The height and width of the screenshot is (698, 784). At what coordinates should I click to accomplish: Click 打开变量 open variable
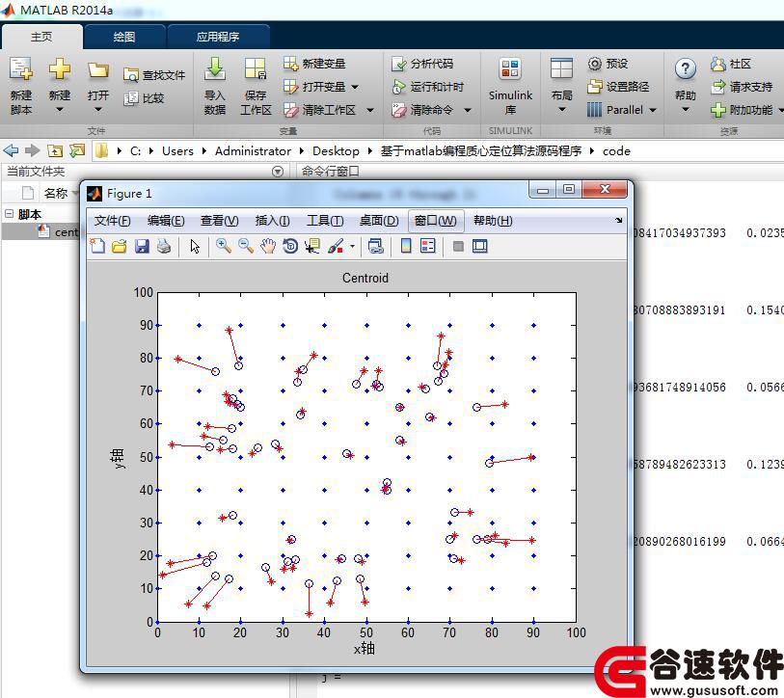click(314, 87)
